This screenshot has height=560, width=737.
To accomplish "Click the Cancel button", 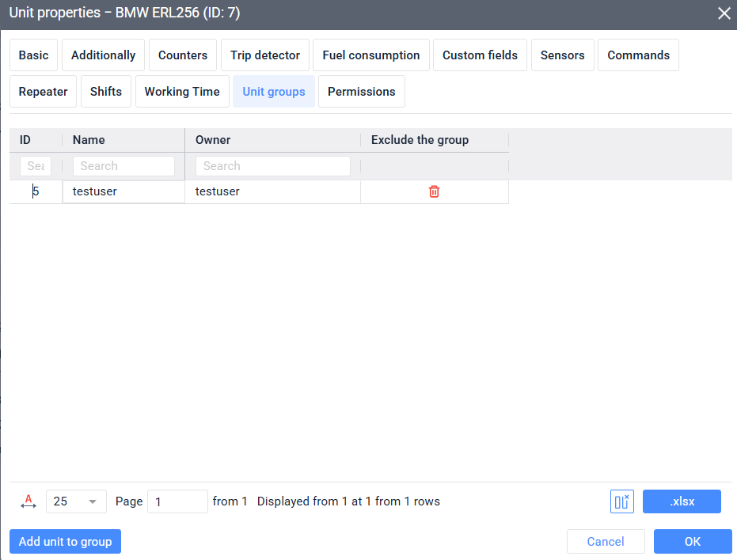I will tap(606, 542).
